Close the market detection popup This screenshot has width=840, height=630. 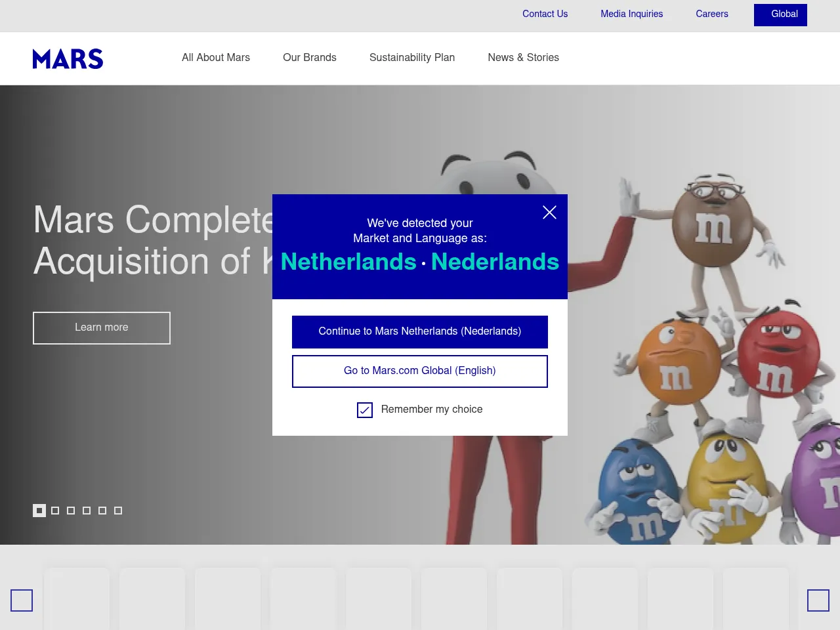(x=549, y=212)
